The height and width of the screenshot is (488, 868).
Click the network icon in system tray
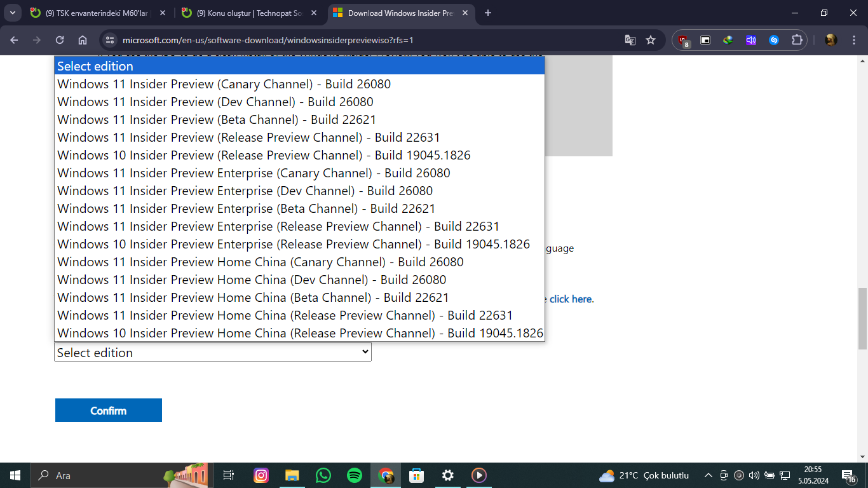(x=785, y=475)
